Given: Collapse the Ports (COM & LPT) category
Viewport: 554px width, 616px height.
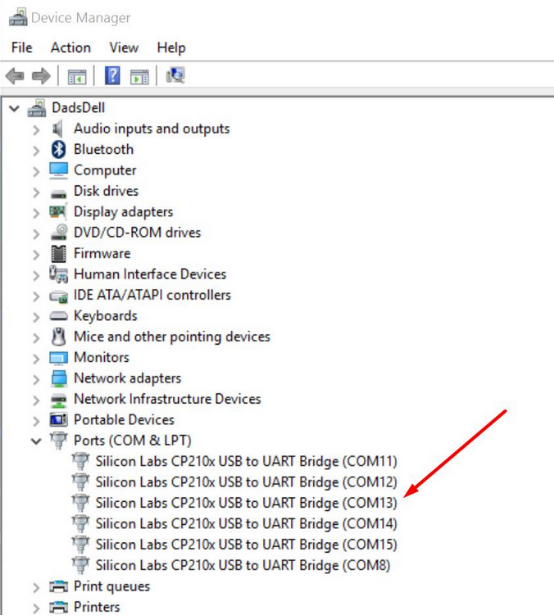Looking at the screenshot, I should (x=36, y=441).
